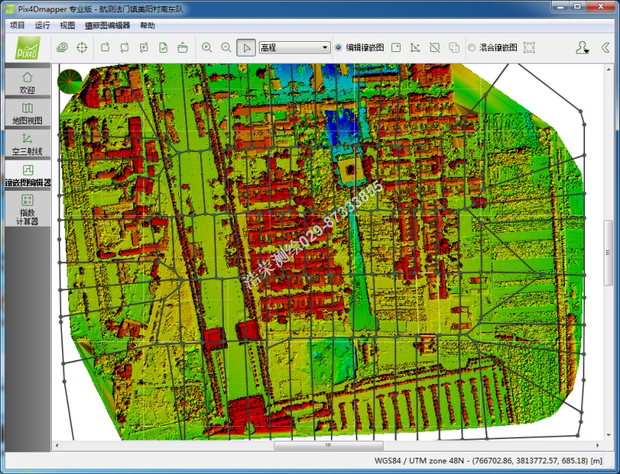This screenshot has width=620, height=474.
Task: Zoom out with the minus magnifier
Action: tap(226, 48)
